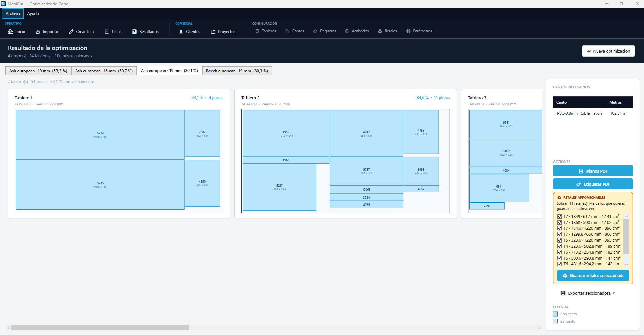644x335 pixels.
Task: Open Tableros configuration icon
Action: (257, 31)
